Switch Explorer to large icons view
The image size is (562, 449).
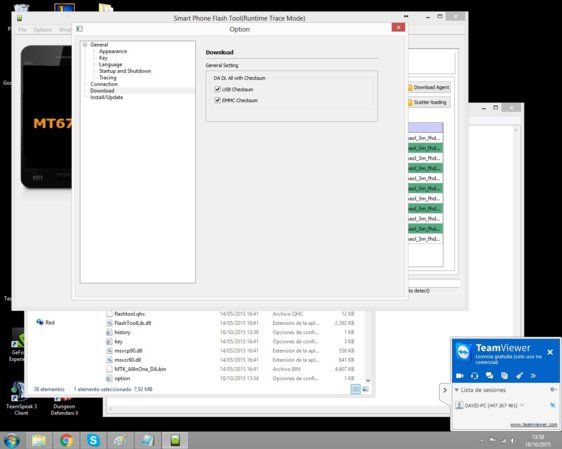(x=365, y=389)
